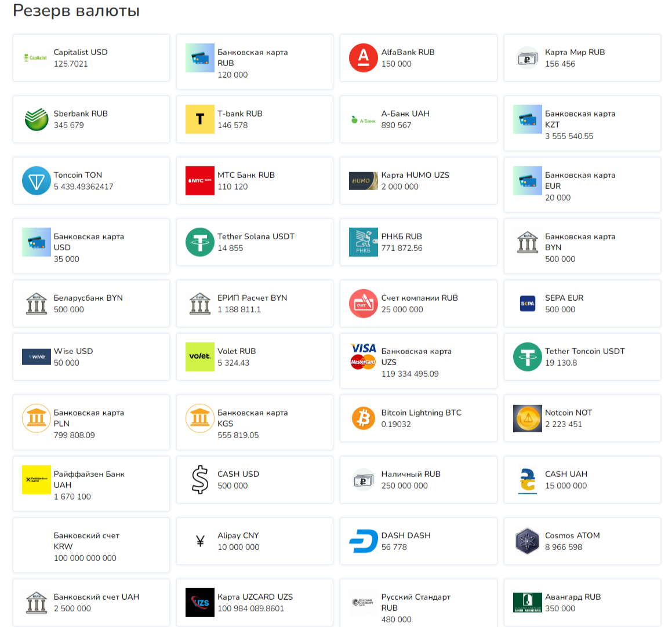
Task: Click the green Авангард RUB logo
Action: [x=528, y=603]
